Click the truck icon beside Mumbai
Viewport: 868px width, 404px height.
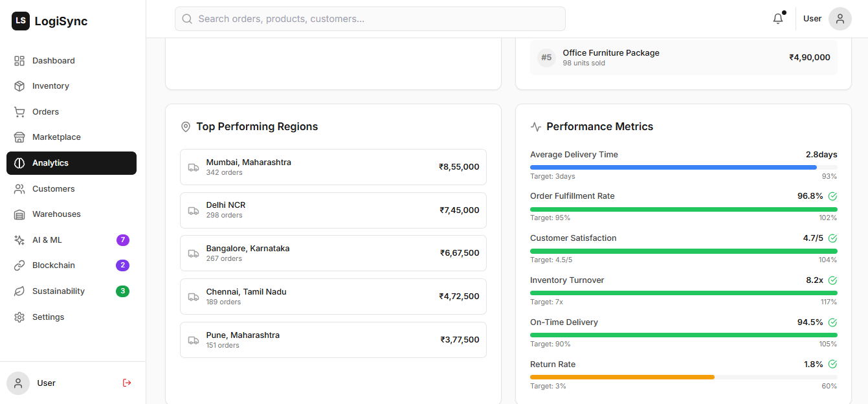click(x=194, y=167)
